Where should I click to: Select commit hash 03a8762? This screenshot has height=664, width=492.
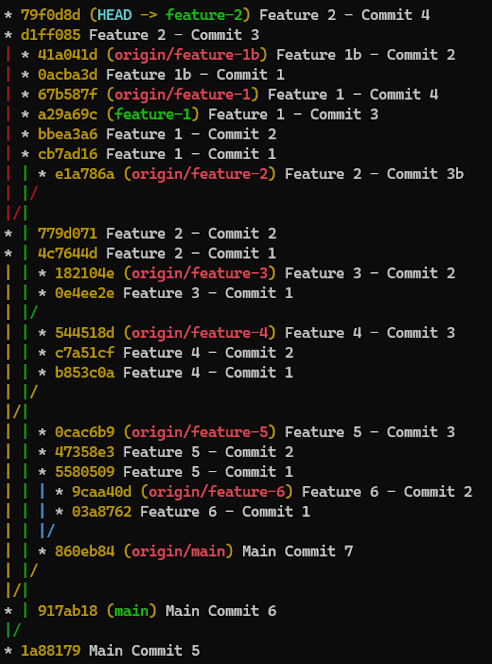pyautogui.click(x=102, y=512)
